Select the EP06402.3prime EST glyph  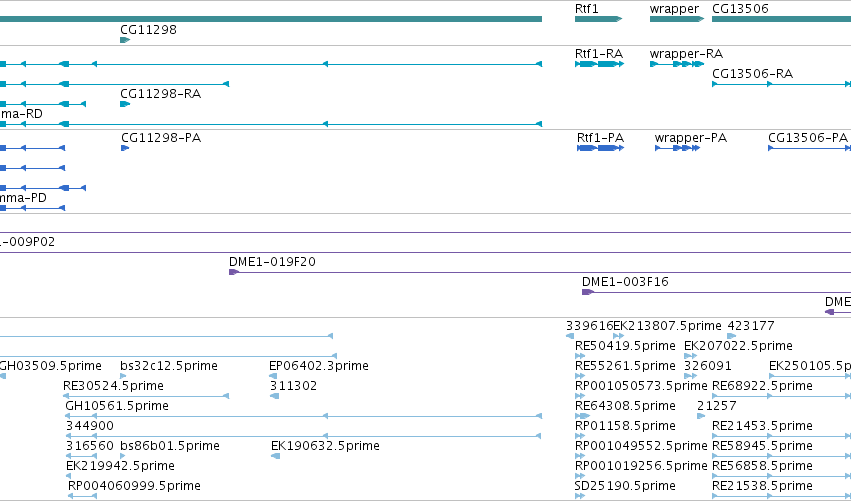[x=273, y=376]
